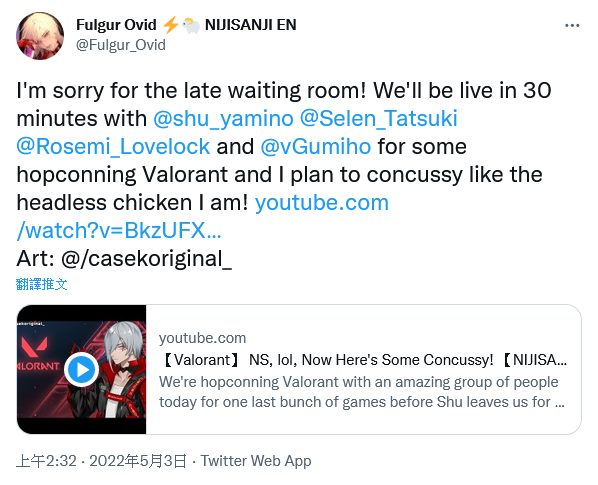Click the 翻譯推文 translate tweet link
This screenshot has width=598, height=485.
point(42,284)
